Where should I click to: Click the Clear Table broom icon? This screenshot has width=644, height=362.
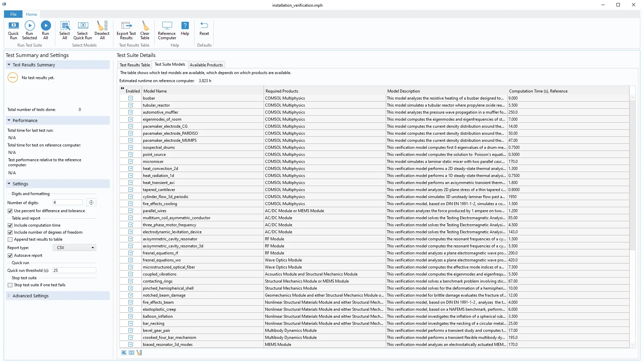(x=145, y=26)
